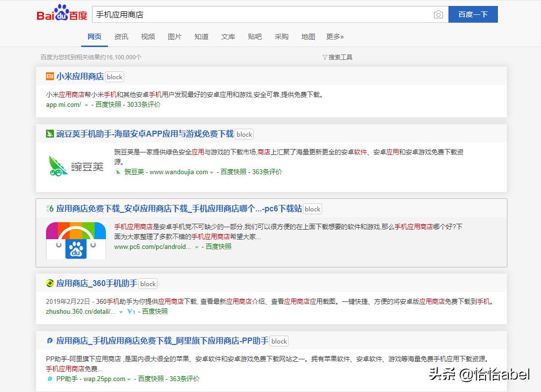Click the 360手机助手 globe icon

tap(49, 284)
